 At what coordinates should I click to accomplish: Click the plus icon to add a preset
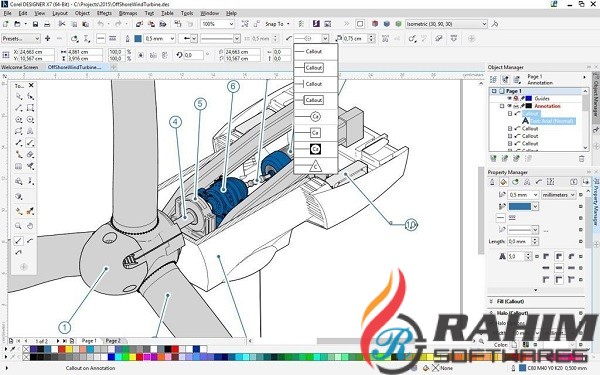[47, 38]
